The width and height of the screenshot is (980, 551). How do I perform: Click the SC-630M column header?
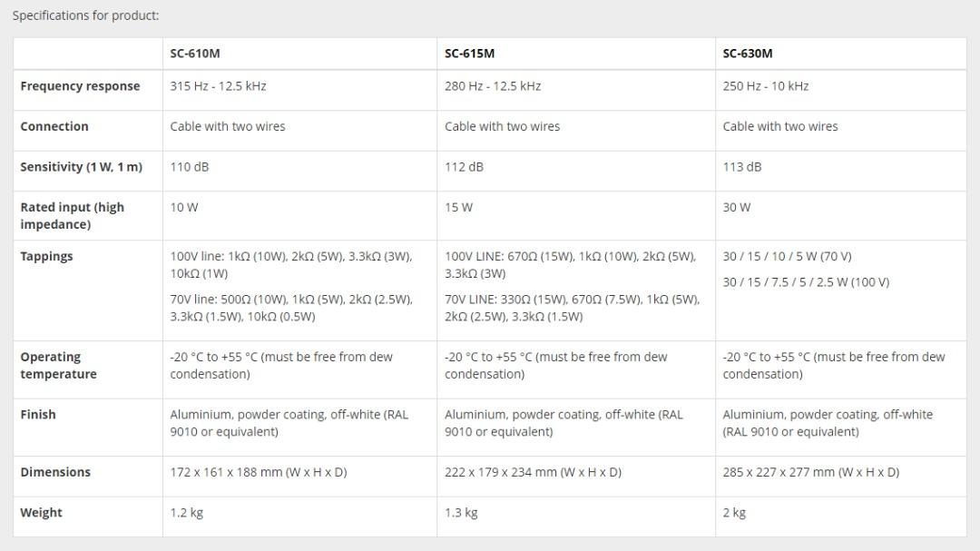(748, 54)
